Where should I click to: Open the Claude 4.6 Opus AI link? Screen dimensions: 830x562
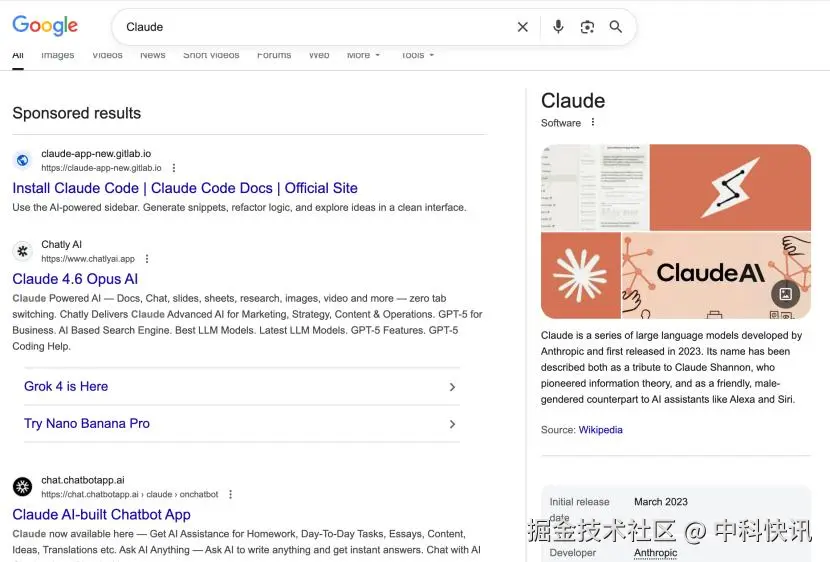tap(75, 279)
